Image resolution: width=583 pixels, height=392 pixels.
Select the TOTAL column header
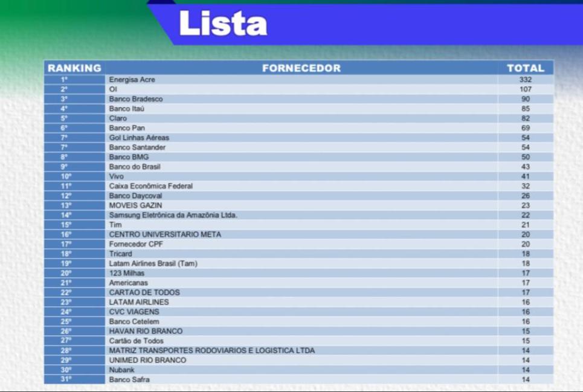tap(525, 68)
